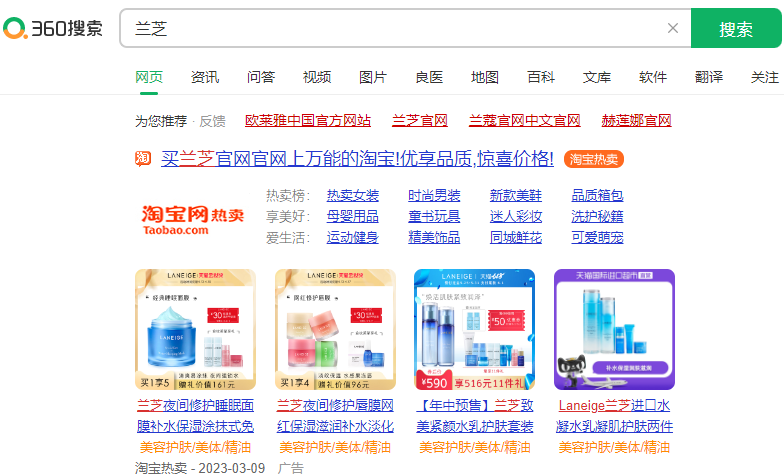Open 热卖女装 category link
The image size is (784, 476).
click(352, 196)
